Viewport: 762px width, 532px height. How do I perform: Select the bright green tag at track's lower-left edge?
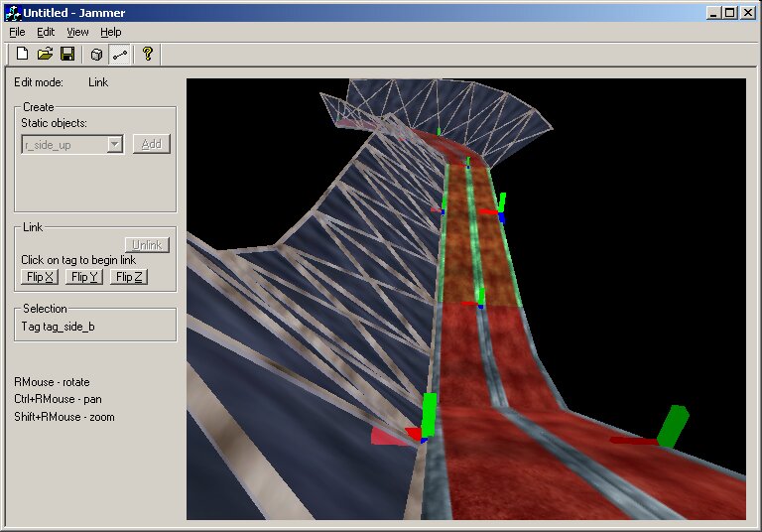pyautogui.click(x=429, y=415)
